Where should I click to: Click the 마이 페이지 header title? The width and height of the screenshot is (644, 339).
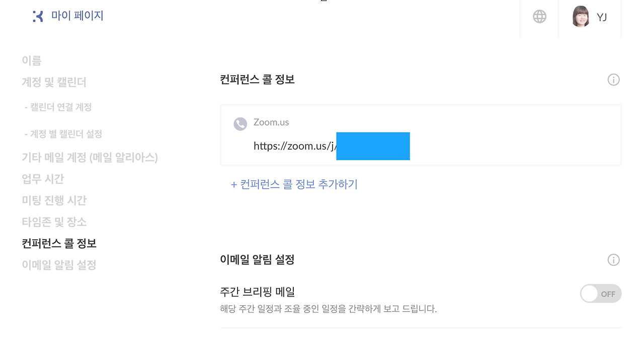pyautogui.click(x=77, y=16)
